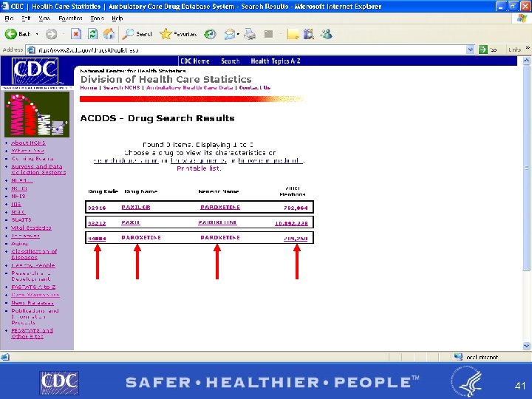Expand the address bar dropdown
Screen dimensions: 532x399
tap(470, 50)
